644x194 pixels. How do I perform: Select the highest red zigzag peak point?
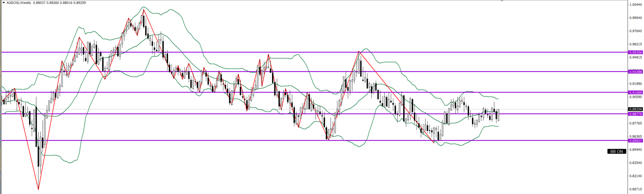(x=144, y=10)
